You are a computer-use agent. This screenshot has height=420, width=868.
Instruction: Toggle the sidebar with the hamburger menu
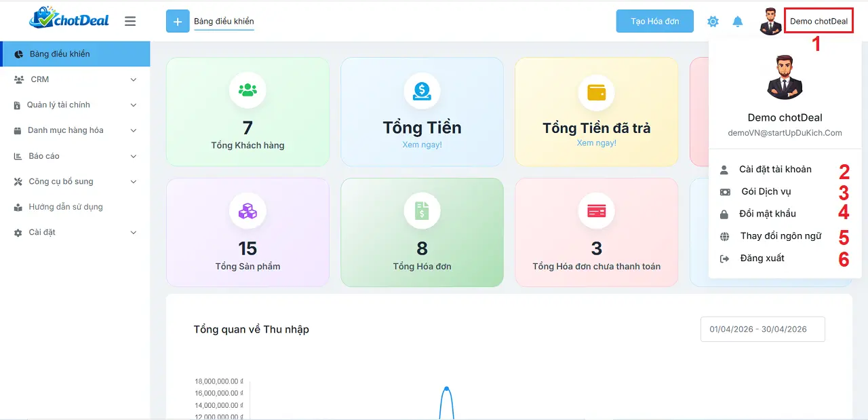click(130, 20)
